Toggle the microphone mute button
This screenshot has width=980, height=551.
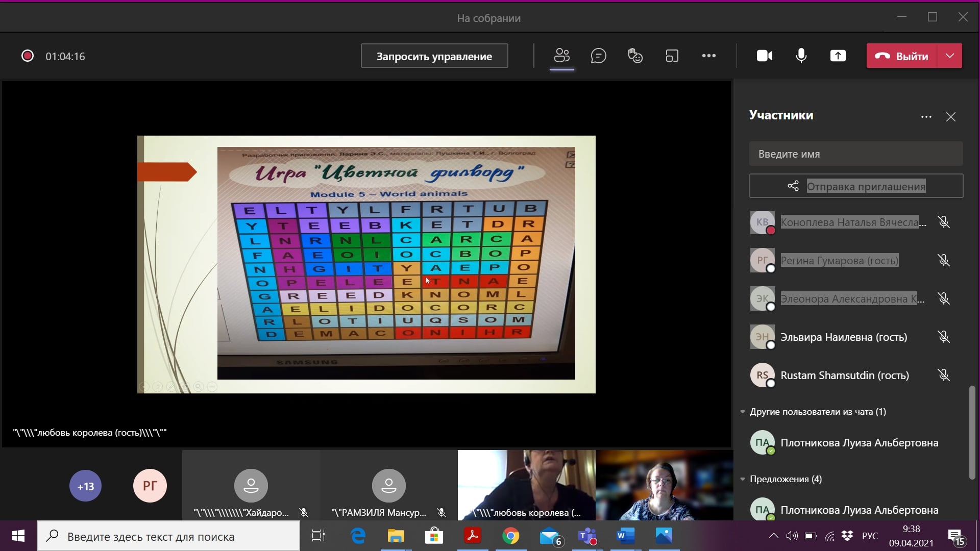[x=801, y=56]
